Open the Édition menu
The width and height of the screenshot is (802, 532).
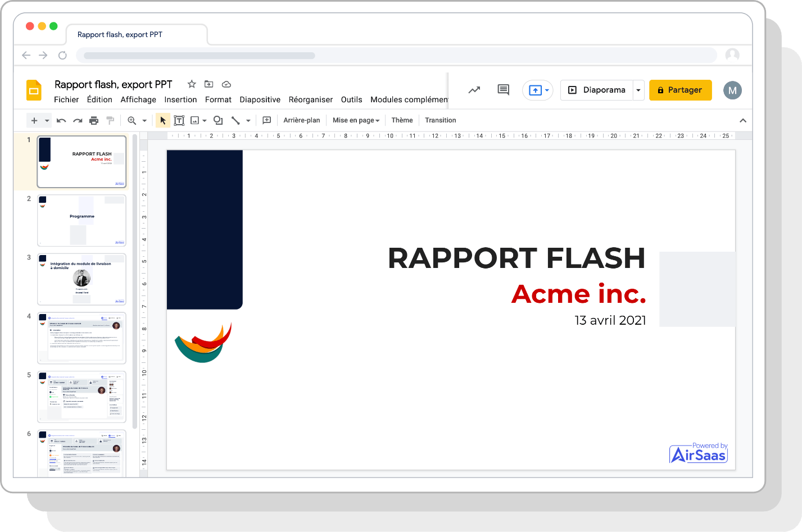tap(99, 99)
